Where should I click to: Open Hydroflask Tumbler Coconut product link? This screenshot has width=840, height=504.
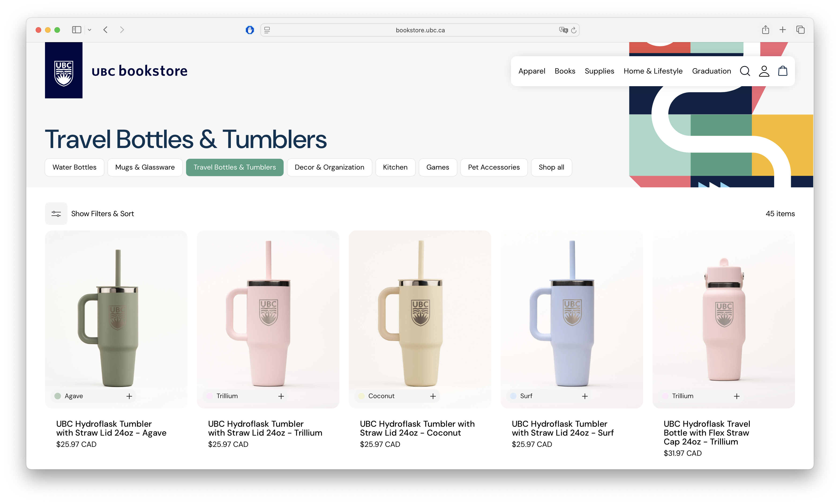(x=417, y=428)
